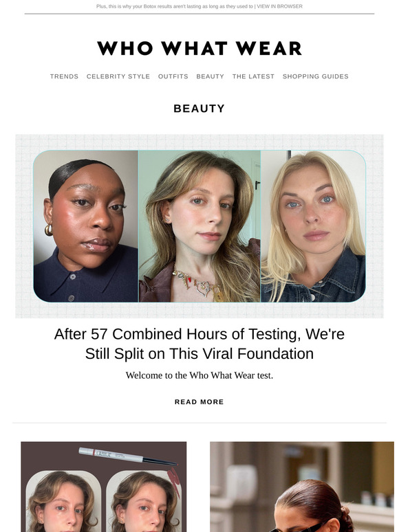Image resolution: width=399 pixels, height=532 pixels.
Task: Visit The Latest section
Action: (253, 76)
